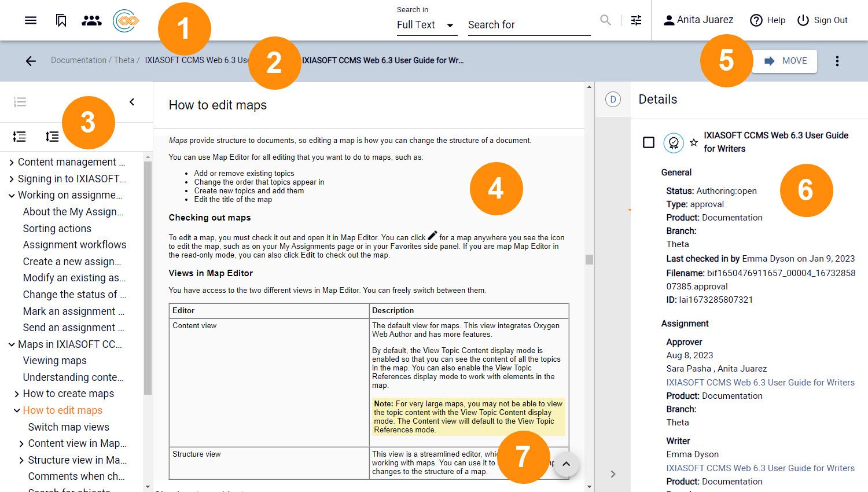Click the search magnifier icon

605,20
